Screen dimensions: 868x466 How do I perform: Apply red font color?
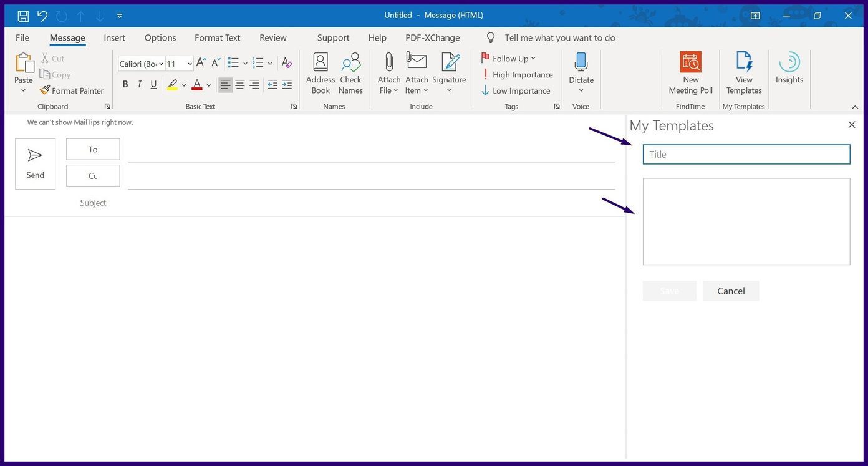(x=197, y=84)
